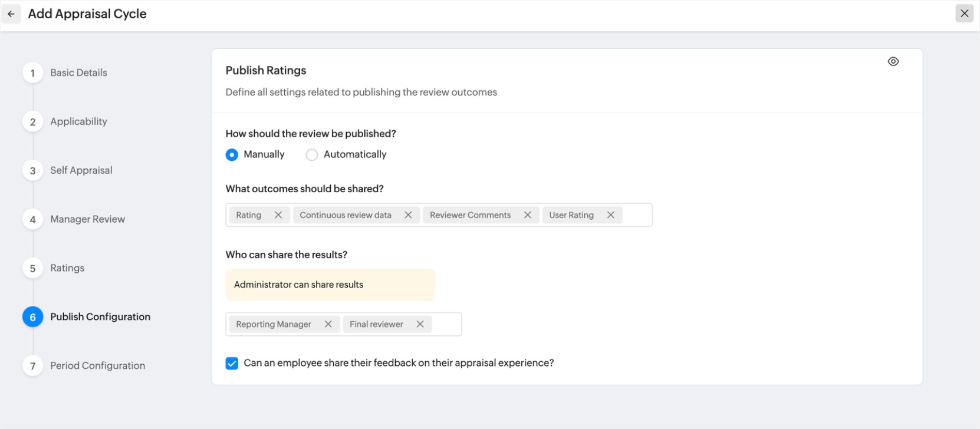The height and width of the screenshot is (429, 980).
Task: Open the who can share results field
Action: (446, 324)
